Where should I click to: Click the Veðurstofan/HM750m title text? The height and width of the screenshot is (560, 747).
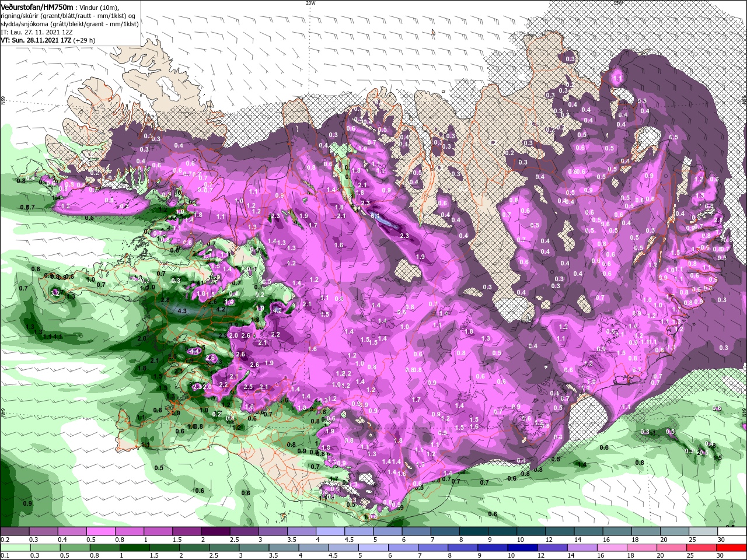tap(37, 6)
